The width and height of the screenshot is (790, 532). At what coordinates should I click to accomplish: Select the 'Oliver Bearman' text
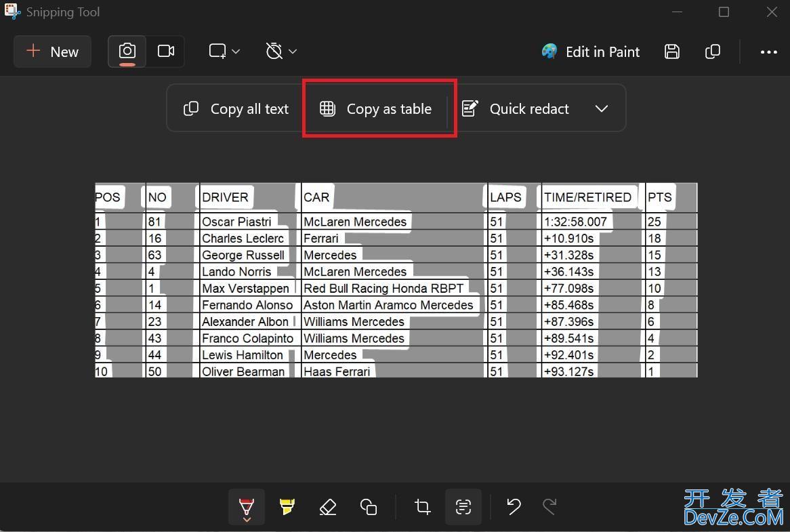pyautogui.click(x=243, y=371)
